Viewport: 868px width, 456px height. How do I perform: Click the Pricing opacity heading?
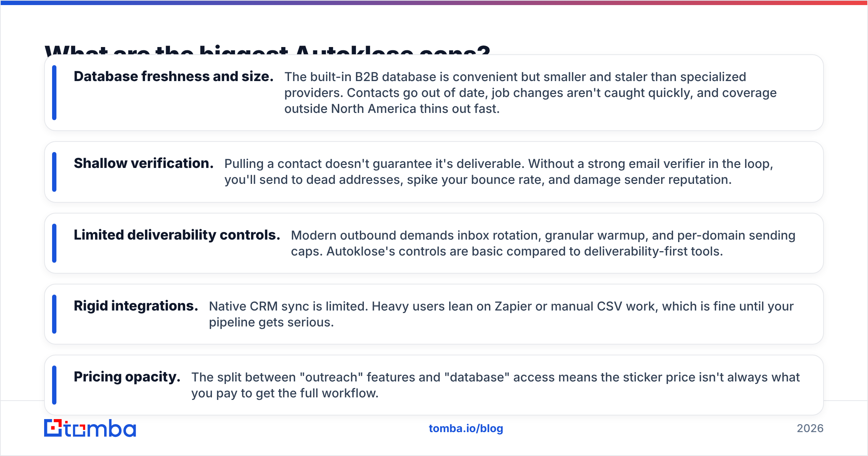pos(127,377)
